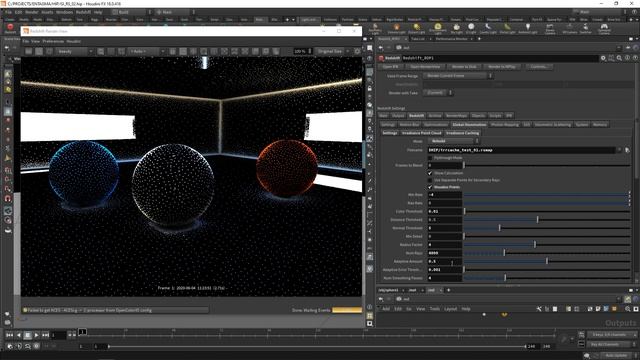Open the Beauty AOV dropdown in RenderView
Screen dimensions: 640x360
(75, 51)
